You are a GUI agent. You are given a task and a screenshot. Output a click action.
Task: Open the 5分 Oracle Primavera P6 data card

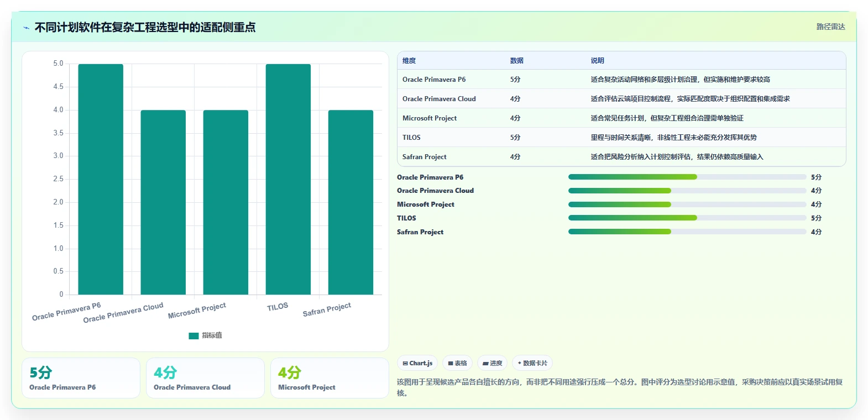pos(81,378)
